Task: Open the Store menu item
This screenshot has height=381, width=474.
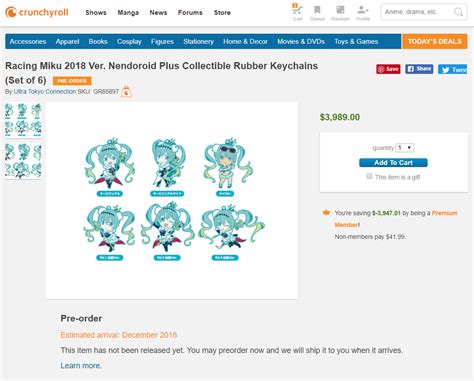Action: pyautogui.click(x=222, y=13)
